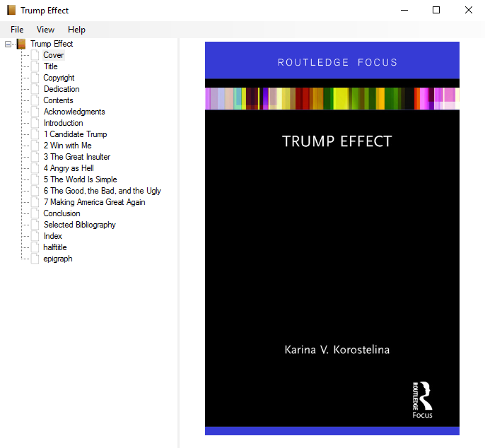Screen dimensions: 485x448
Task: Click the page icon beside Selected Bibliography
Action: (x=35, y=225)
